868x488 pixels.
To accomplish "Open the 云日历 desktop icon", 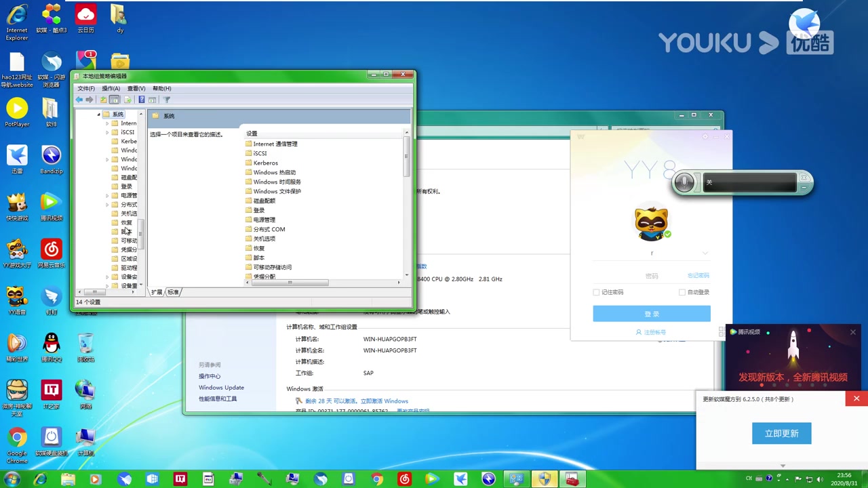I will 85,18.
